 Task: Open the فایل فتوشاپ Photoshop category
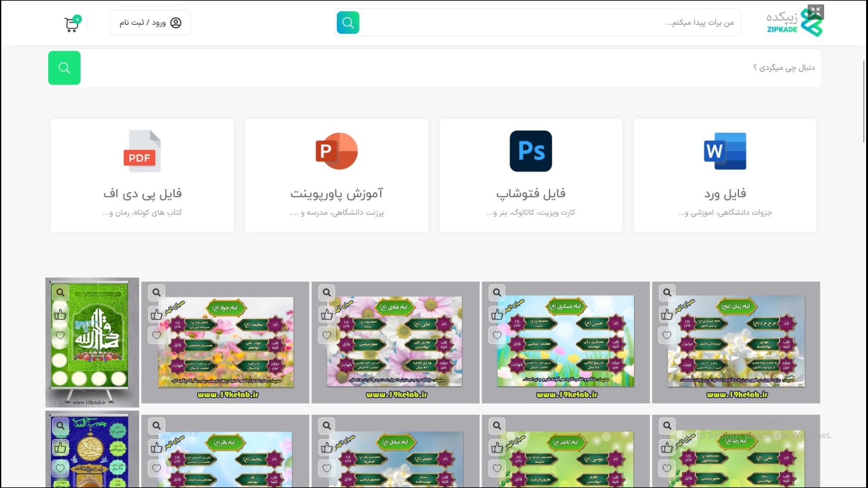[531, 175]
